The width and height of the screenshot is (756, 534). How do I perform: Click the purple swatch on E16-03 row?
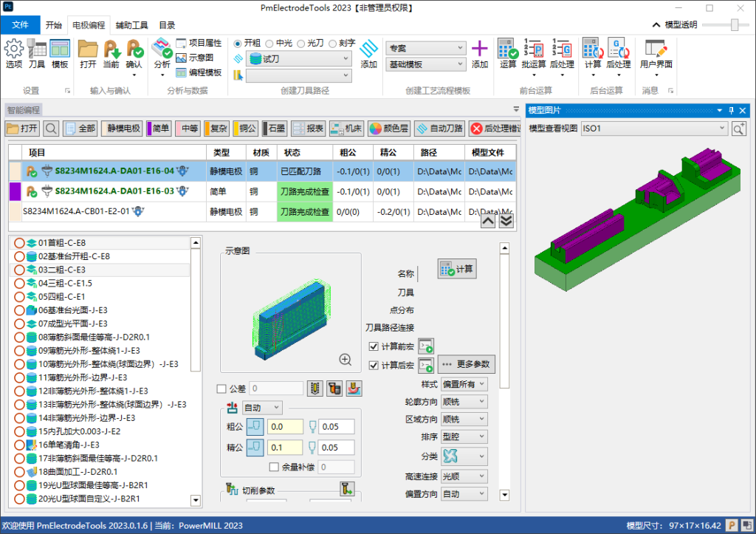(x=15, y=191)
